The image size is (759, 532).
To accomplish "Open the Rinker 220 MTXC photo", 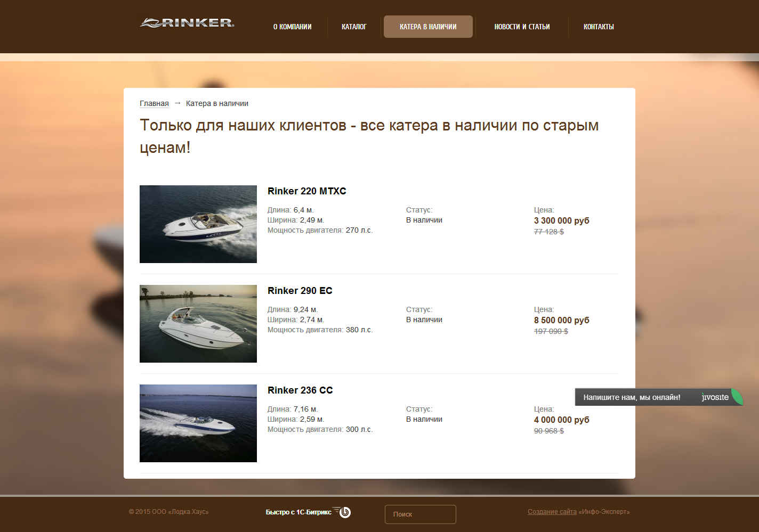I will coord(198,224).
